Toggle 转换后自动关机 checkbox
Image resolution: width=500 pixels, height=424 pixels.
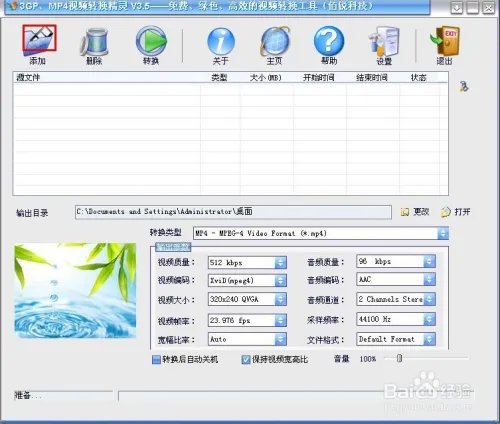coord(156,359)
